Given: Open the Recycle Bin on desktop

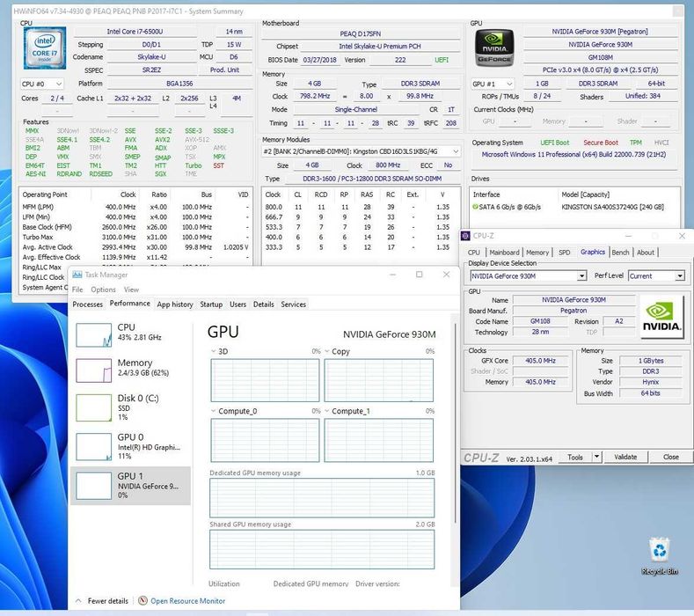Looking at the screenshot, I should (660, 556).
